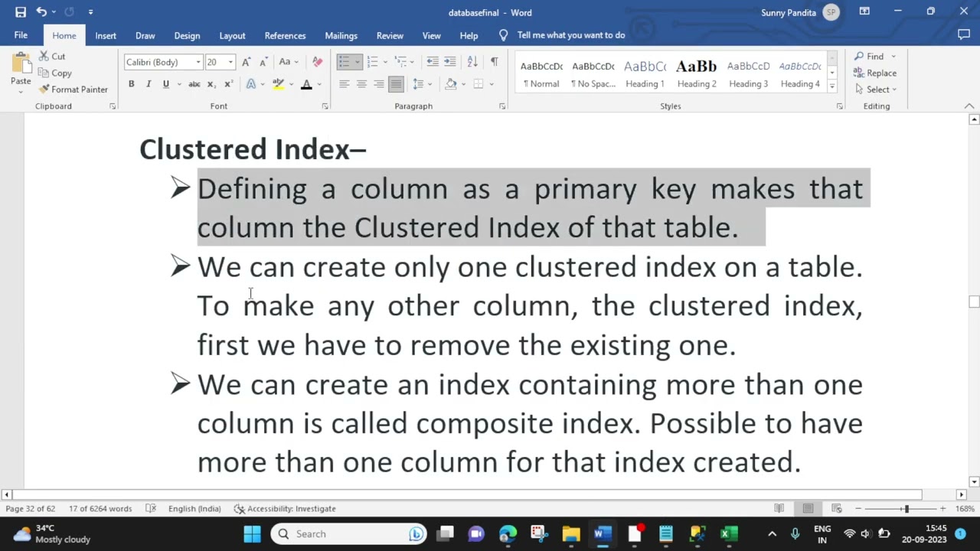Apply the yellow text highlight color
980x551 pixels.
(x=278, y=84)
